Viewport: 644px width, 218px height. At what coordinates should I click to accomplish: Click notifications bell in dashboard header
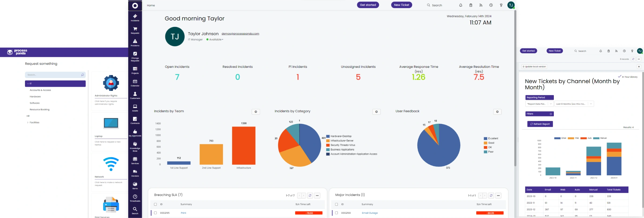tap(460, 5)
